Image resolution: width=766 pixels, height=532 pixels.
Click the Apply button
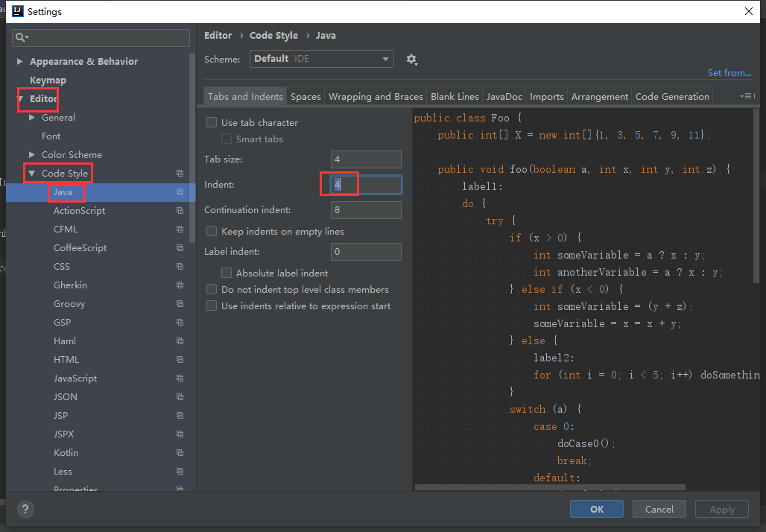tap(722, 509)
